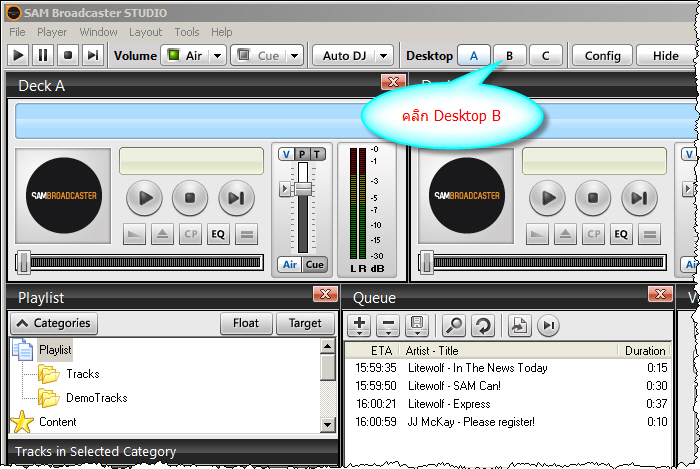Click Queue add tracks plus icon
This screenshot has height=469, width=700.
(359, 325)
